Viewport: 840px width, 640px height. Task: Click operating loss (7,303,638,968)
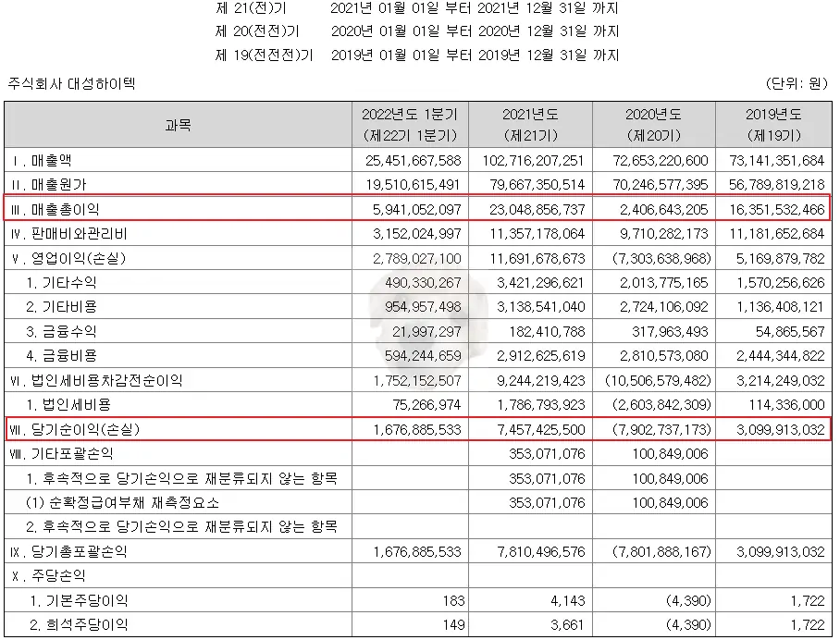click(x=661, y=258)
